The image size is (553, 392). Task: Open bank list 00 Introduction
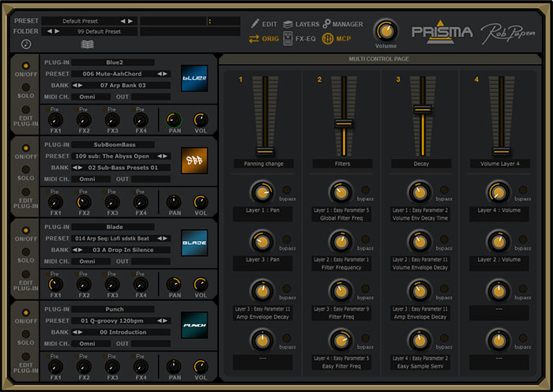(x=123, y=332)
